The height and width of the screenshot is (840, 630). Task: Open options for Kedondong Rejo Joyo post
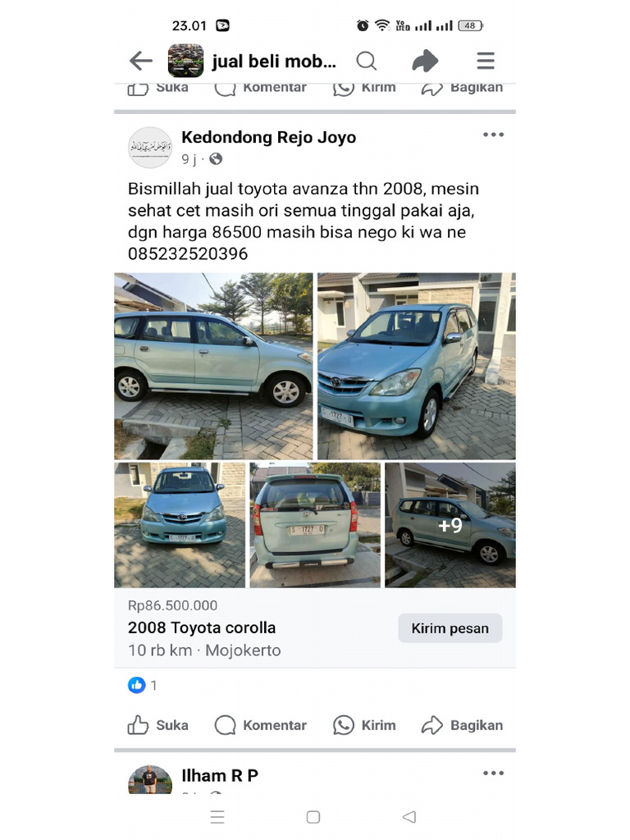point(493,135)
